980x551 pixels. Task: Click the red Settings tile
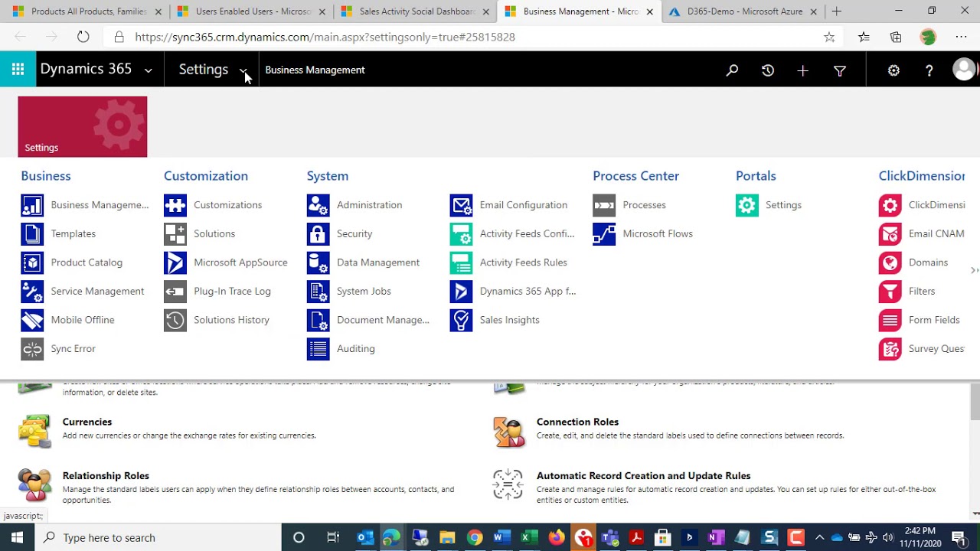pos(83,127)
